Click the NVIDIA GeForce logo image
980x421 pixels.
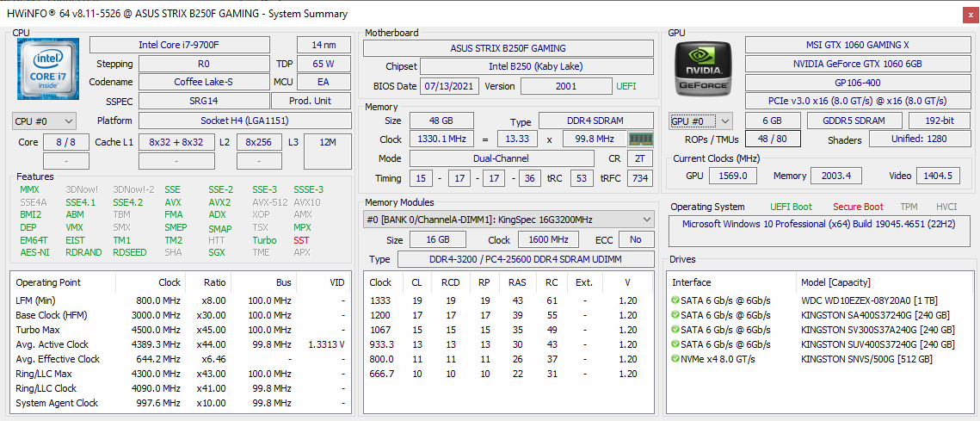[x=703, y=71]
